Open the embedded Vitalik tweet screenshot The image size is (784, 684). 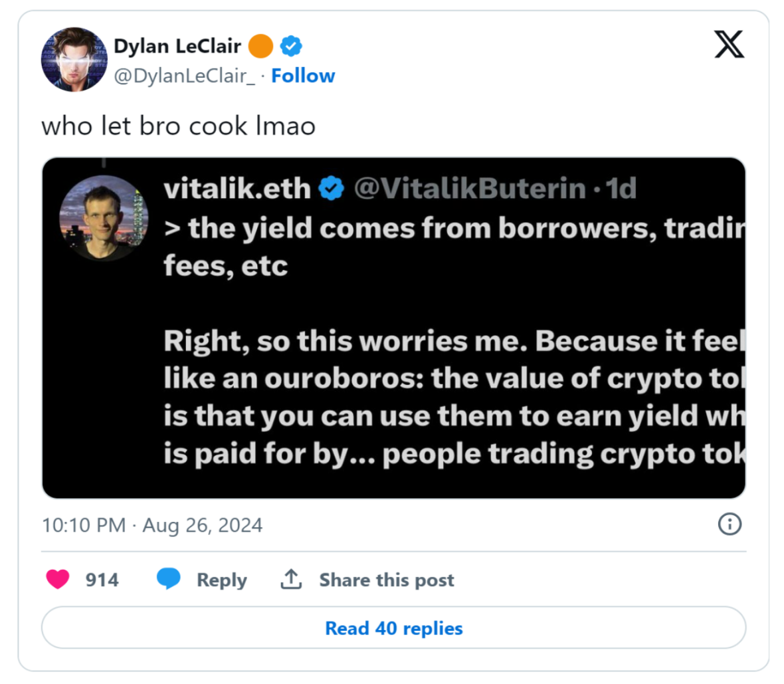pos(393,327)
